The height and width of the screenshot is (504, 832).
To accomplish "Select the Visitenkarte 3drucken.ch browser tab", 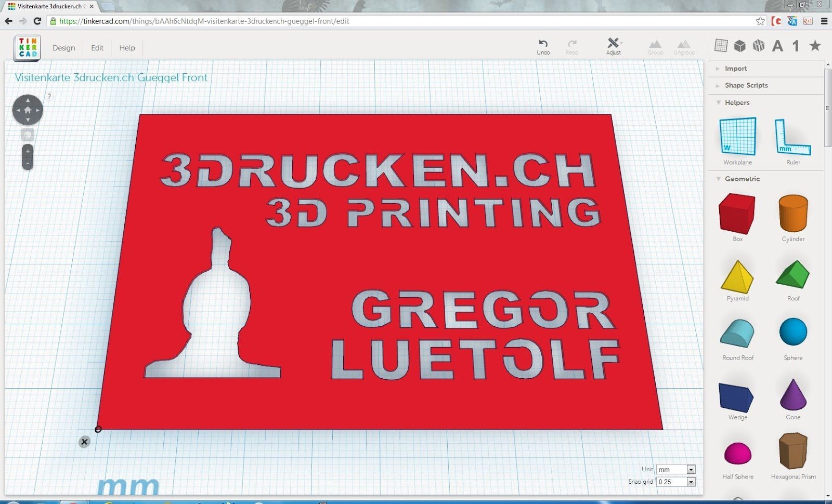I will [x=50, y=6].
